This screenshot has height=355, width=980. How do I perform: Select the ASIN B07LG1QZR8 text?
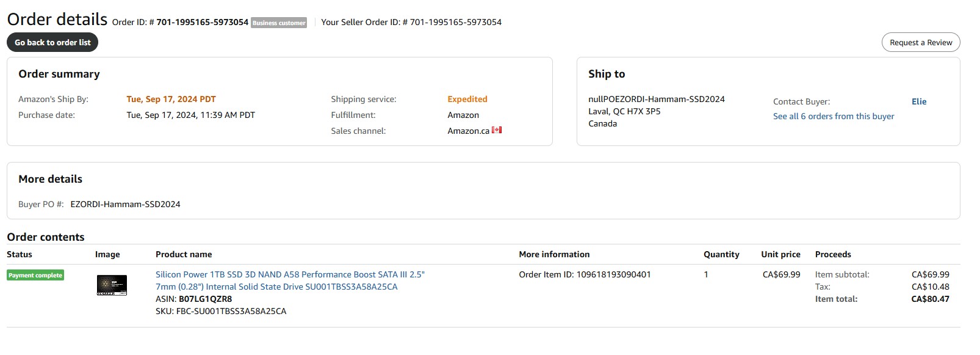click(205, 299)
